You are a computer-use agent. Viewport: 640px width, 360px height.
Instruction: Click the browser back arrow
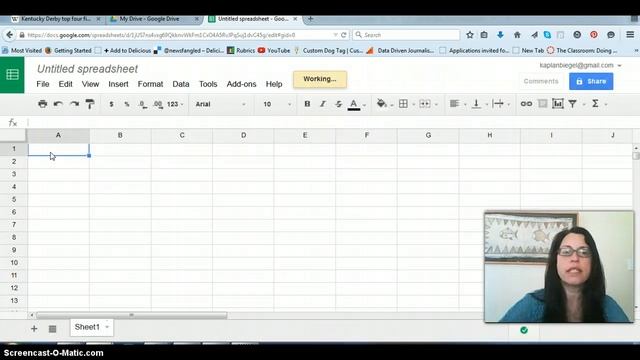(9, 35)
